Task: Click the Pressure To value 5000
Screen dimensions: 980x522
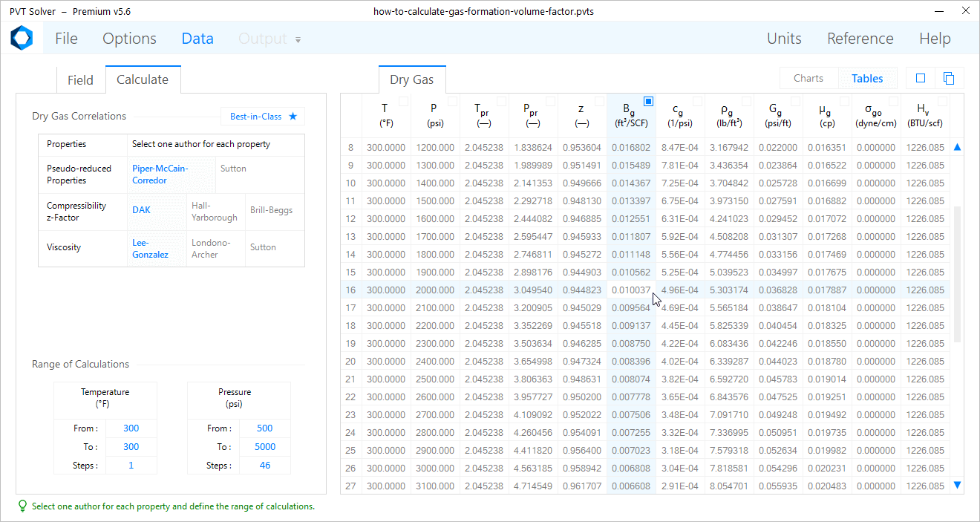Action: pos(265,447)
